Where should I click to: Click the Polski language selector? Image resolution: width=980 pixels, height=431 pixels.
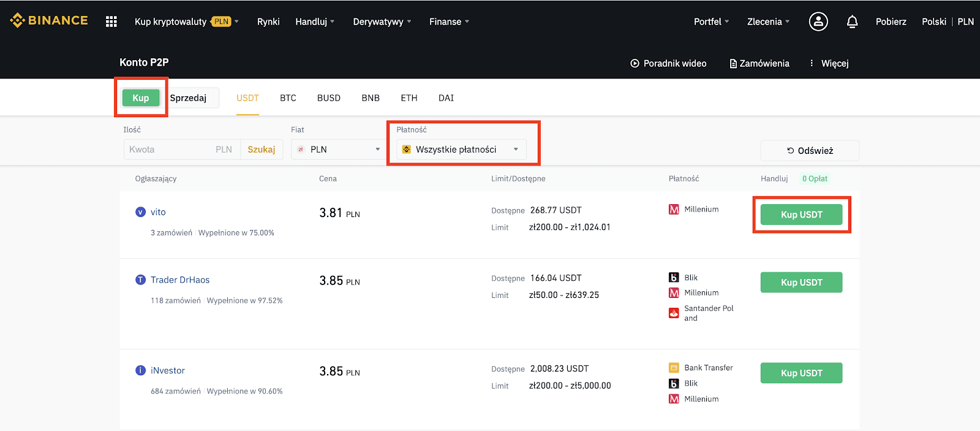(x=934, y=21)
